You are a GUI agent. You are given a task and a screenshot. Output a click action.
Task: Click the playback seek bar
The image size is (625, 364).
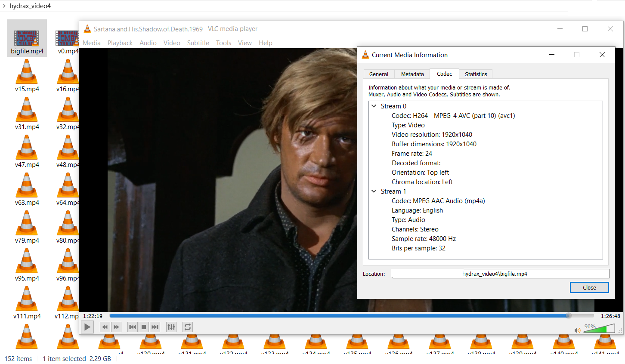pyautogui.click(x=352, y=316)
